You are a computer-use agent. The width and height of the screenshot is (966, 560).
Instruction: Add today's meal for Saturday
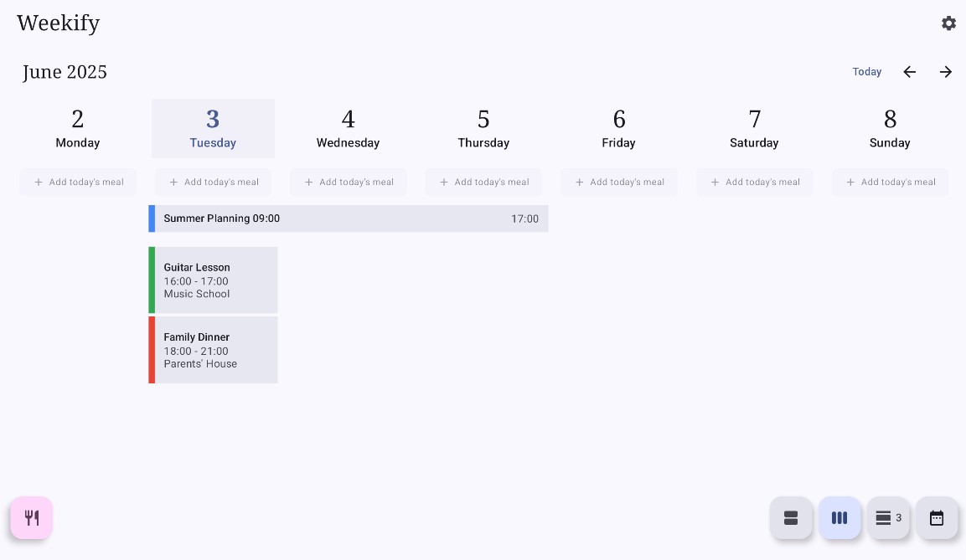coord(755,182)
